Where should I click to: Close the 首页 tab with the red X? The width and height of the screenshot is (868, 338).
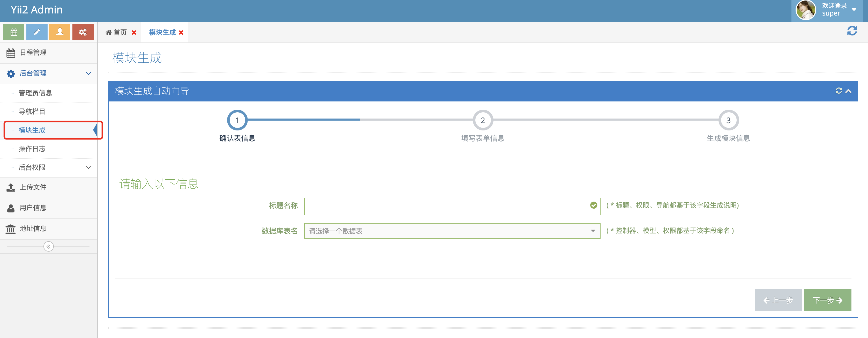point(134,33)
